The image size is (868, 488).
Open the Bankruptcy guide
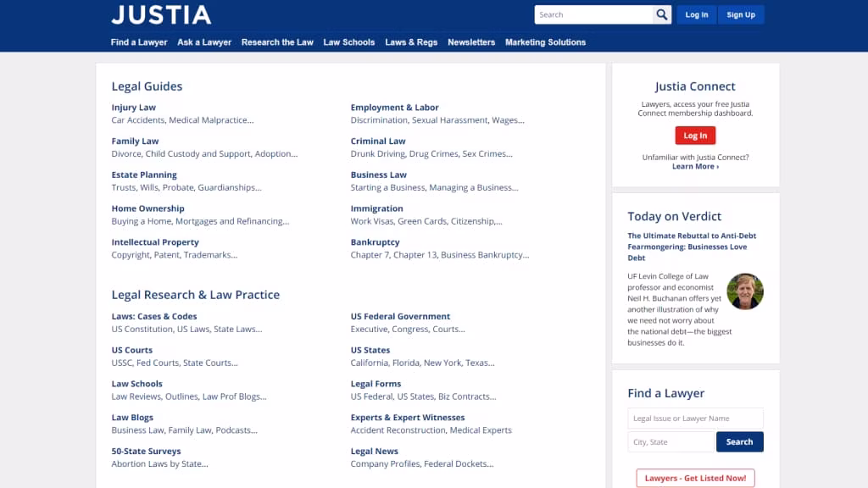coord(375,242)
